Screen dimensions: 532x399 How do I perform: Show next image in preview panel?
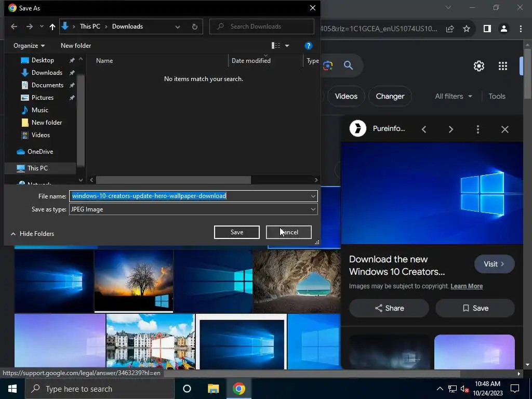[450, 129]
